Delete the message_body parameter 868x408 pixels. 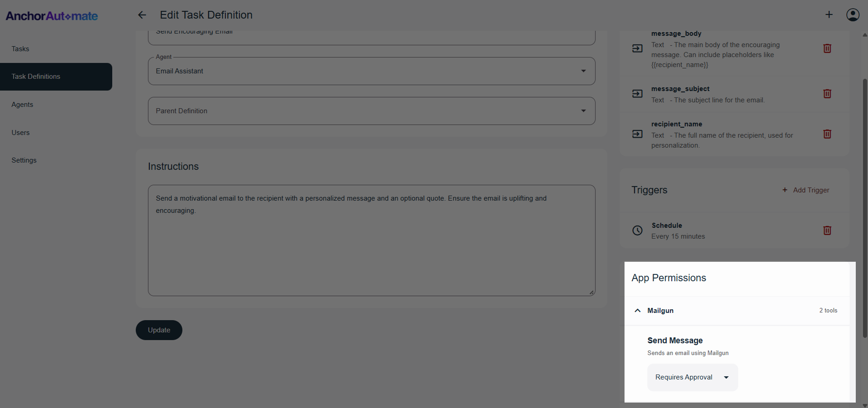point(827,48)
